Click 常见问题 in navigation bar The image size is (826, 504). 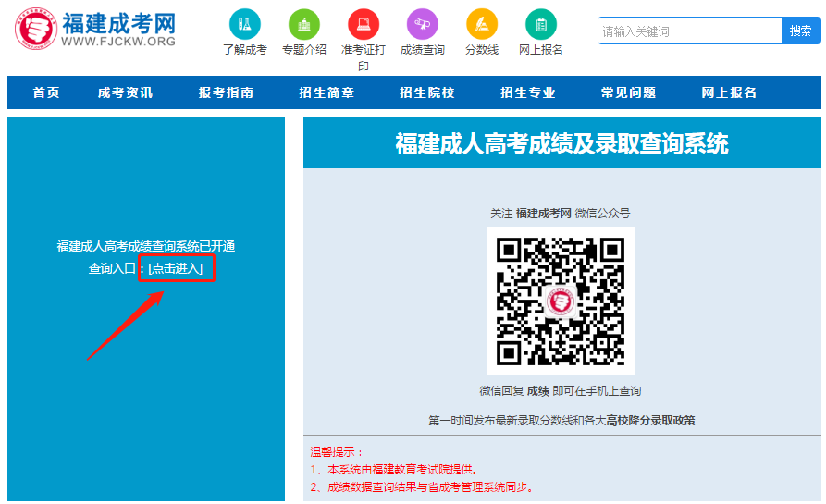629,92
